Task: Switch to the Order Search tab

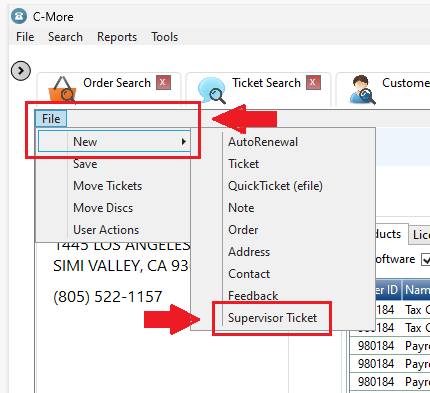Action: [x=109, y=89]
